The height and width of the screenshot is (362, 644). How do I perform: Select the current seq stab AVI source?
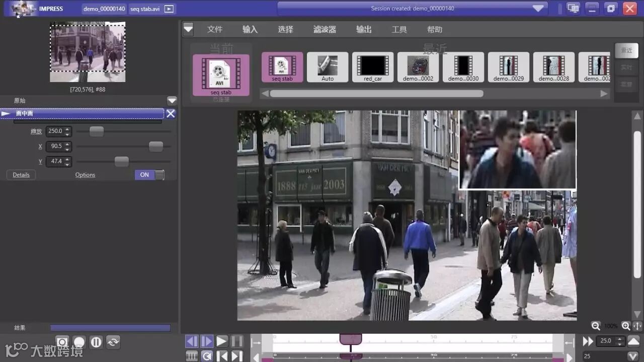pos(221,75)
